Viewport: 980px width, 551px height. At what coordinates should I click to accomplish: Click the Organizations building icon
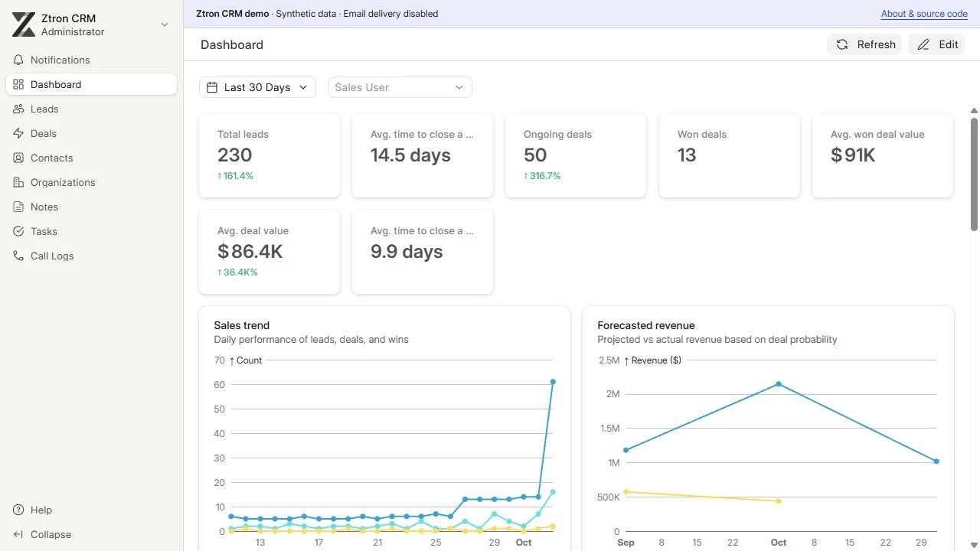click(x=18, y=182)
